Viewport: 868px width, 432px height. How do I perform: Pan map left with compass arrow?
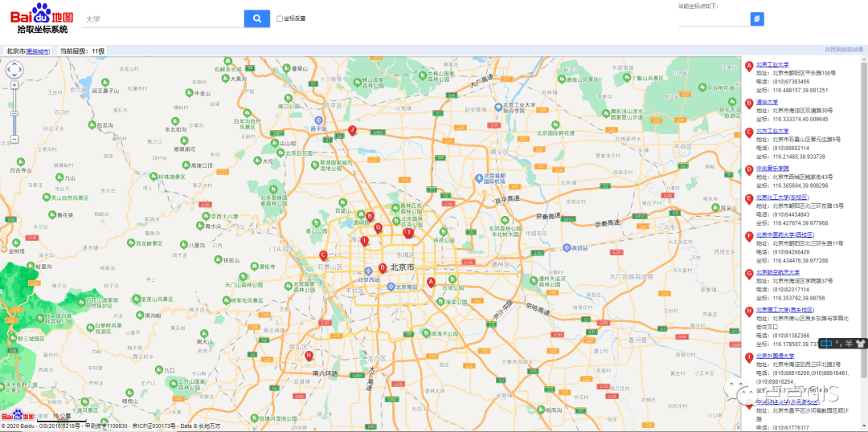(8, 70)
